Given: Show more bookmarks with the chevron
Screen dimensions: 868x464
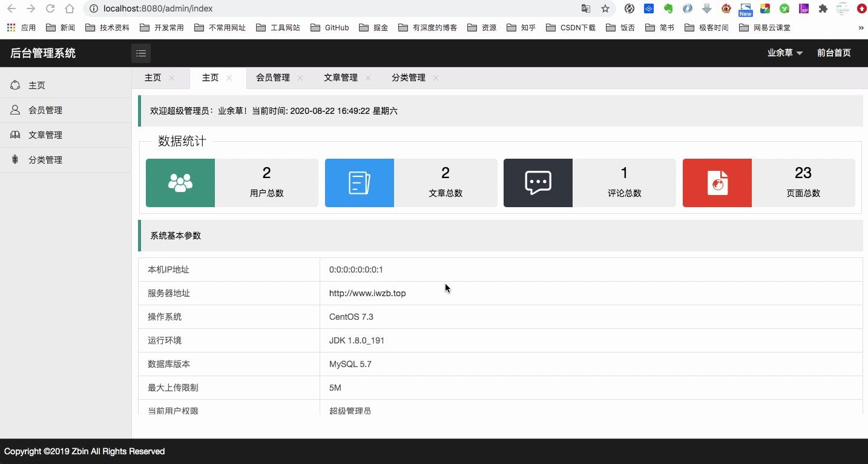Looking at the screenshot, I should point(861,27).
